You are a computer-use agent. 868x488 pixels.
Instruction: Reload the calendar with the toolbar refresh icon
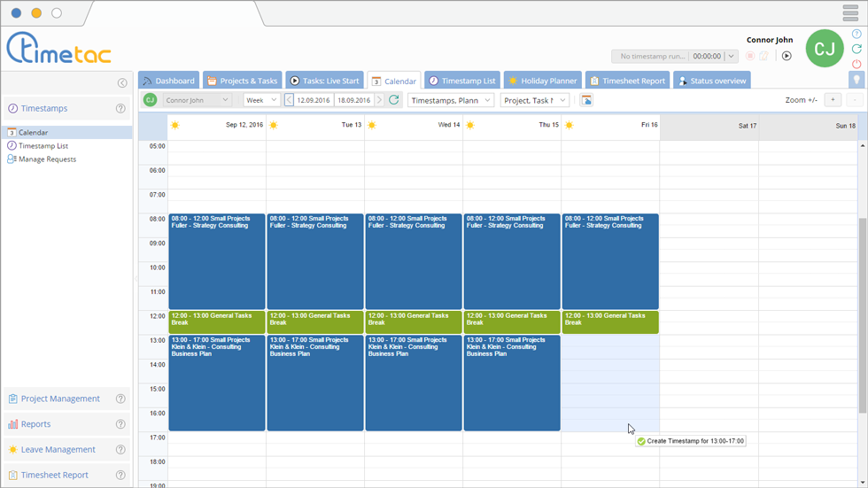point(394,100)
